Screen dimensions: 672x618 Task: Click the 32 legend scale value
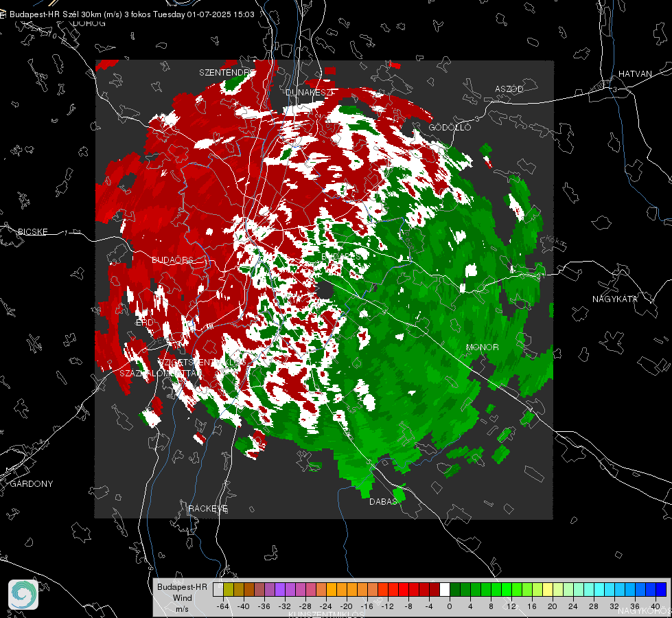click(614, 606)
